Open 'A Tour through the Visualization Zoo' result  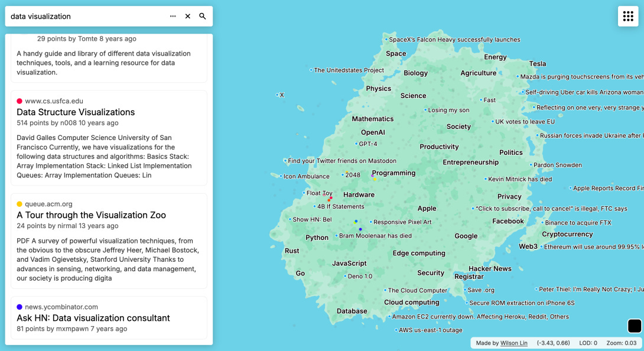(91, 215)
